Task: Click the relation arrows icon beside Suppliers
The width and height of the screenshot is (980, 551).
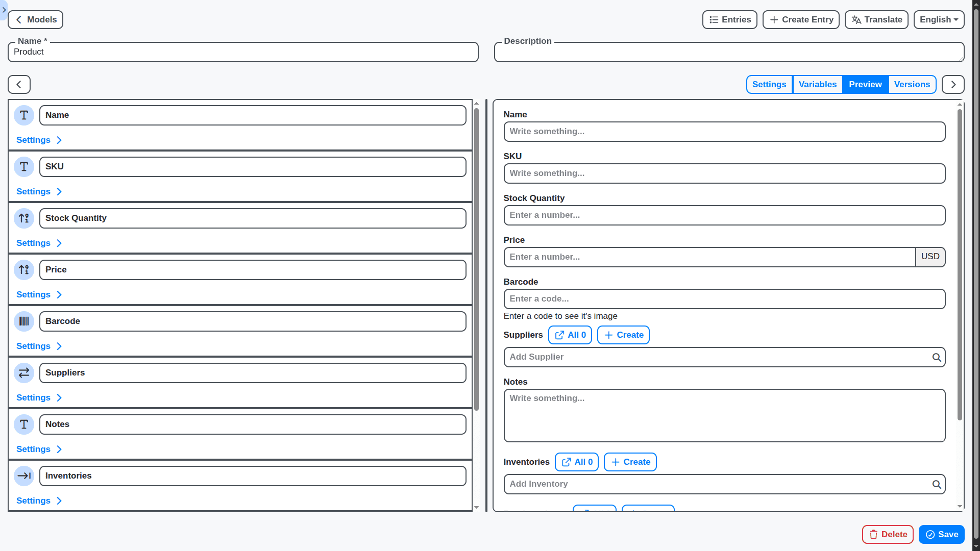Action: tap(24, 373)
